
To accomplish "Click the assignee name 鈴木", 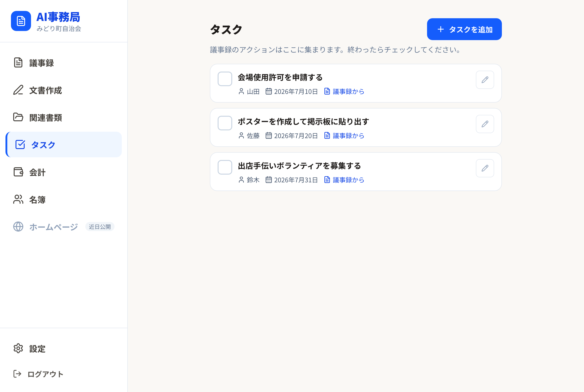I will (253, 180).
